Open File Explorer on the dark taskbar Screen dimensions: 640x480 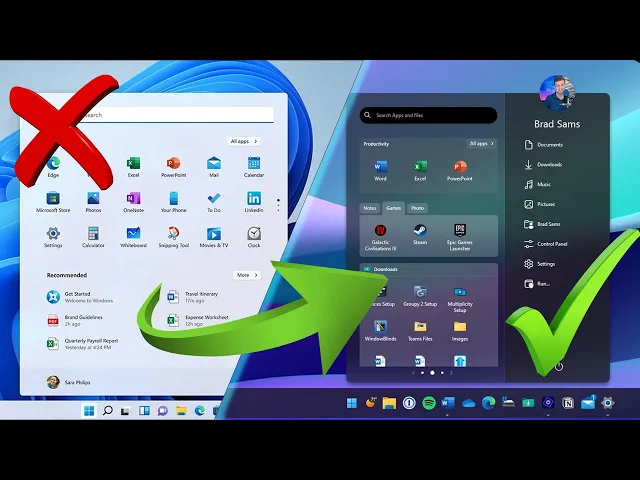coord(389,403)
